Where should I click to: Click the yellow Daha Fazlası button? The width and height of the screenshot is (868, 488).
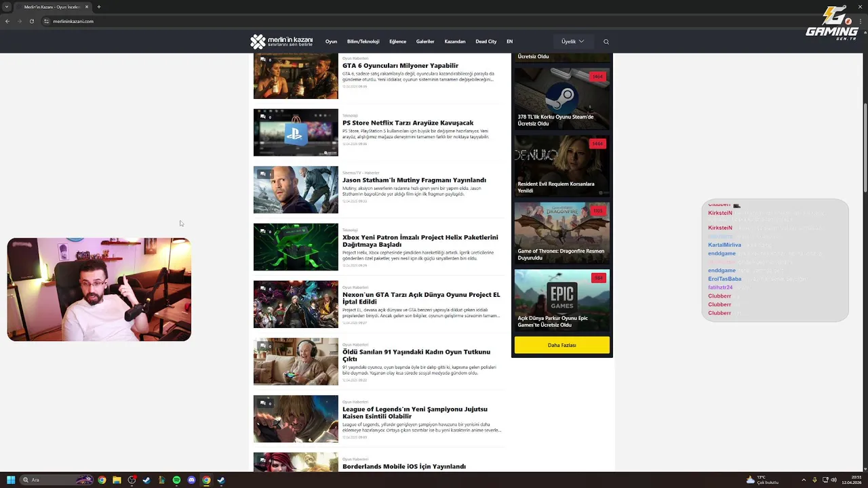tap(562, 345)
